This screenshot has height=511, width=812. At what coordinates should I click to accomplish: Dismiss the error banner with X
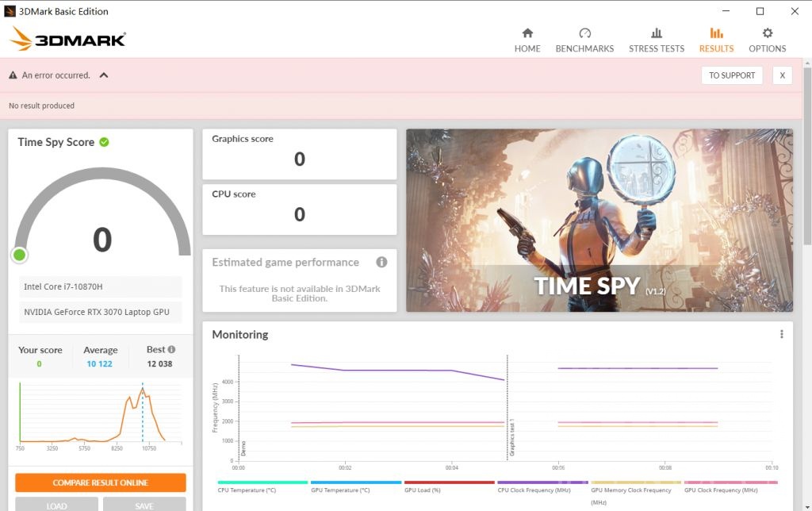click(781, 75)
